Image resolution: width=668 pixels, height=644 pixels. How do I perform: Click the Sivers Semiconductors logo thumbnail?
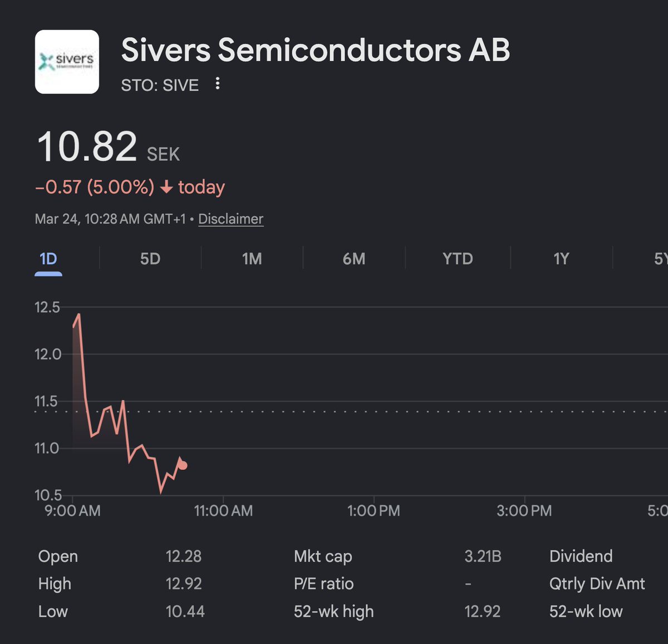67,62
